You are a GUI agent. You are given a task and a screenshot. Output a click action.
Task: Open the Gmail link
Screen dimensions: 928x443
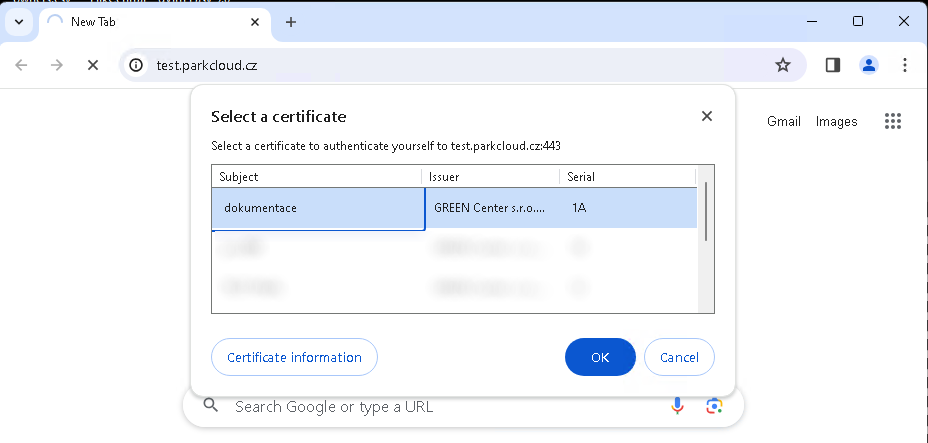click(x=784, y=121)
